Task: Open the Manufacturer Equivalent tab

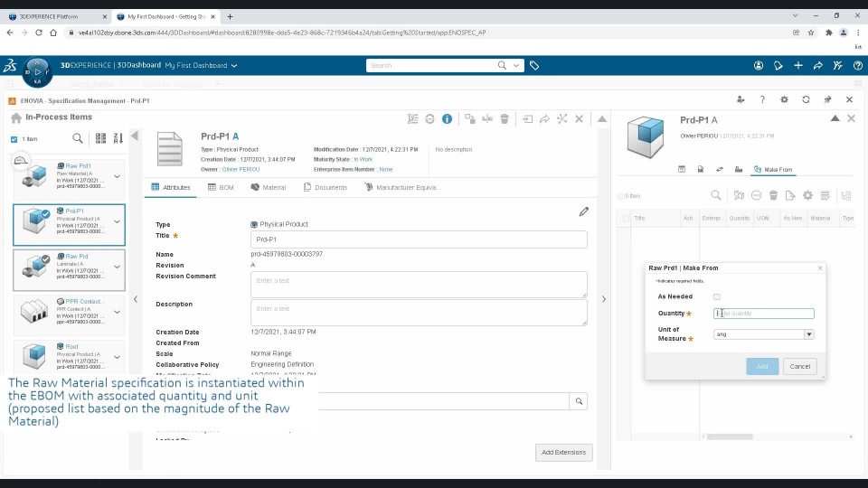Action: pyautogui.click(x=402, y=188)
